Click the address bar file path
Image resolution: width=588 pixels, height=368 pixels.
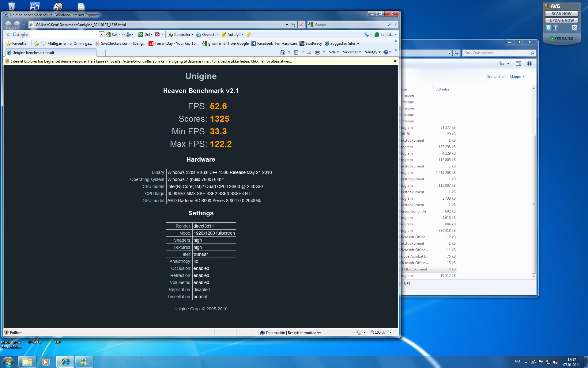[81, 25]
